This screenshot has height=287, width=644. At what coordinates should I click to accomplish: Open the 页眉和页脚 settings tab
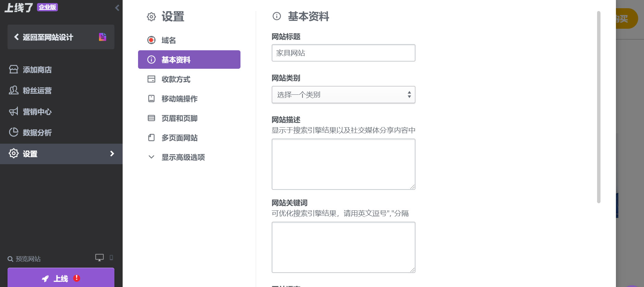[189, 118]
